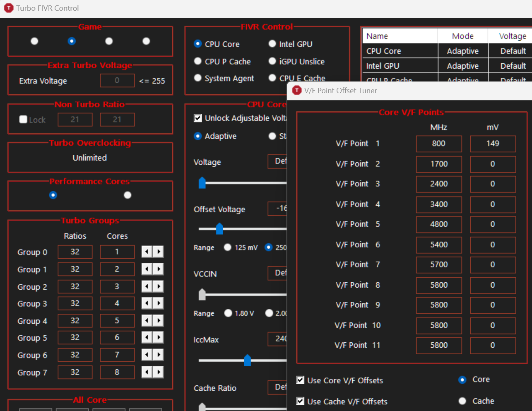
Task: Click Group 7 Cores field showing 8
Action: tap(117, 372)
